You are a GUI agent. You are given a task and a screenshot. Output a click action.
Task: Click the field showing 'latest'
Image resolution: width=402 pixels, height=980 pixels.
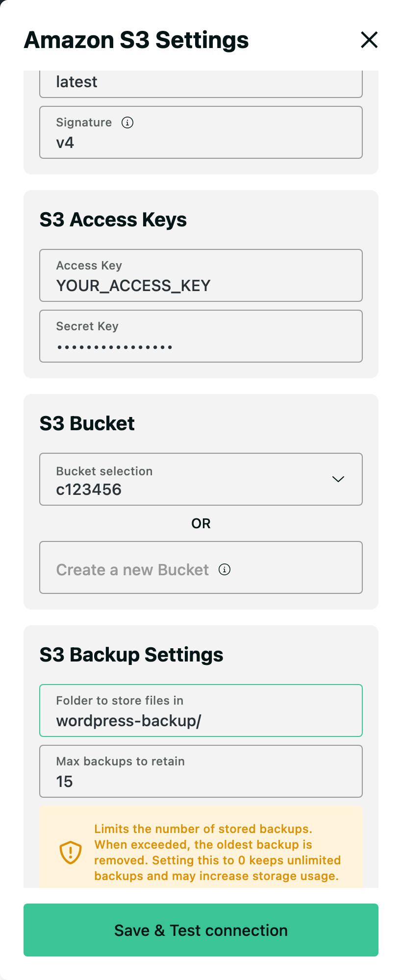click(201, 84)
